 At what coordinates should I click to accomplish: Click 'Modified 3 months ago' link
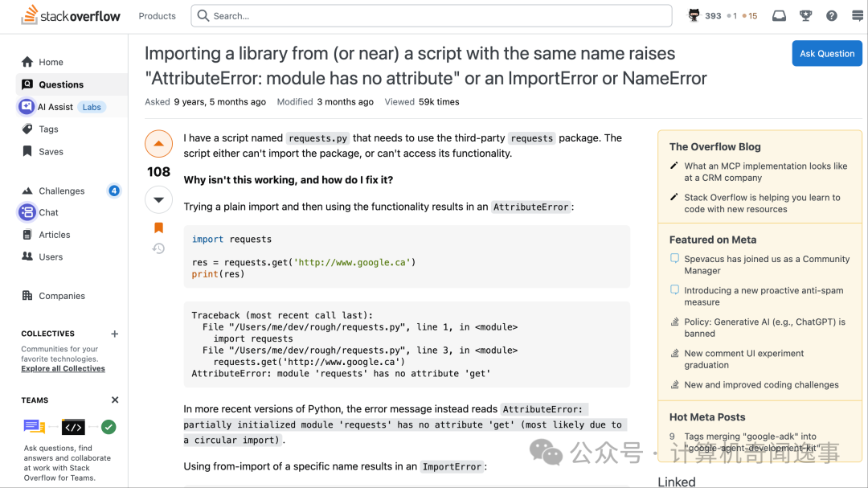(325, 102)
